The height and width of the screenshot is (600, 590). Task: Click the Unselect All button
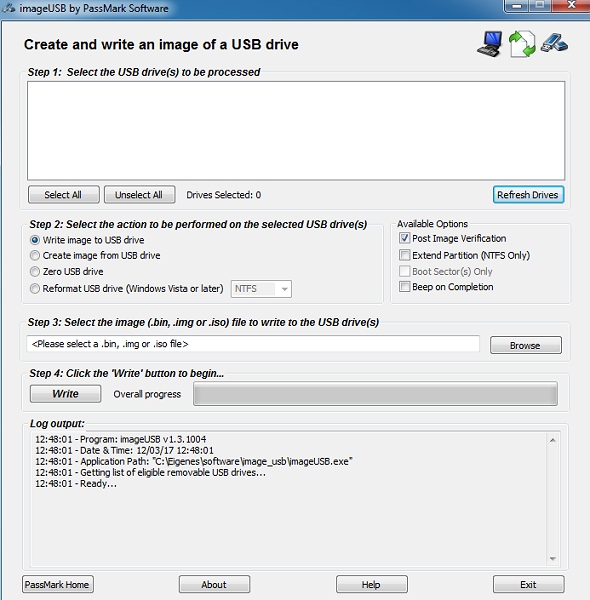[139, 195]
